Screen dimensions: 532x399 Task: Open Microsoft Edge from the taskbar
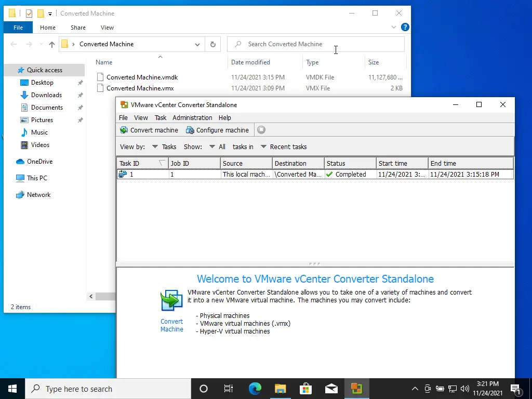click(255, 389)
